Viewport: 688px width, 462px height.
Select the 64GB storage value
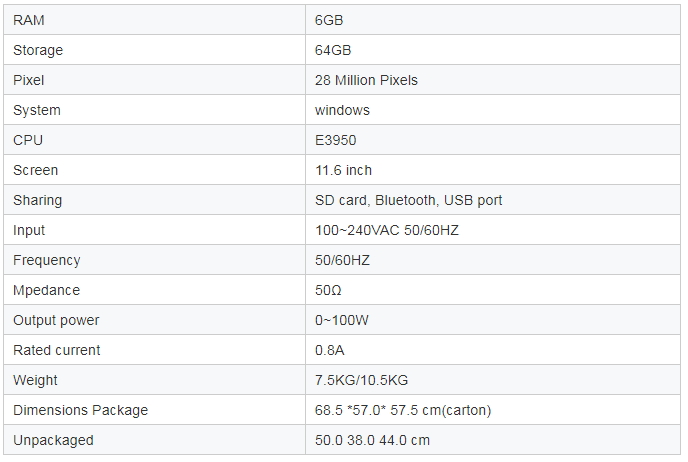(x=333, y=50)
